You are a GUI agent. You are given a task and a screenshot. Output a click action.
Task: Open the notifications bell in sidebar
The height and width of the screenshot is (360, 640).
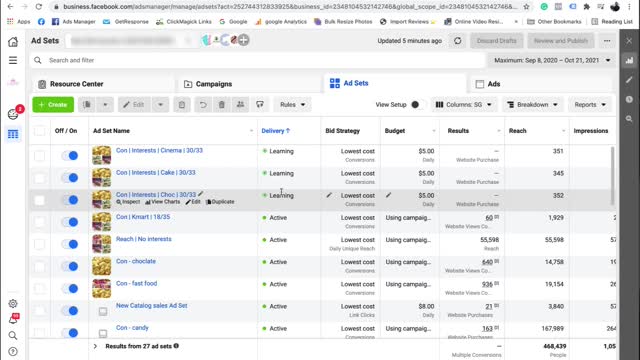tap(13, 320)
